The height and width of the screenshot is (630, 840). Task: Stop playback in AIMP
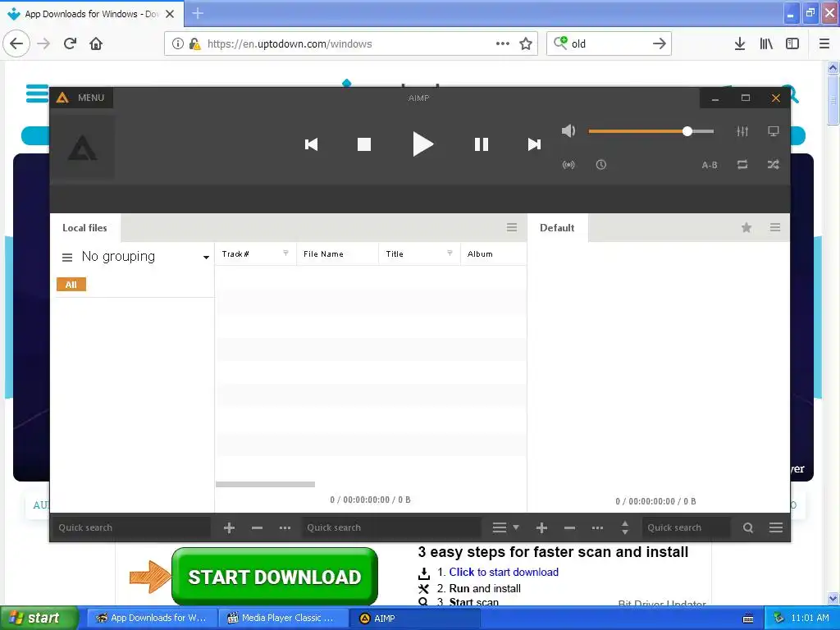tap(364, 144)
